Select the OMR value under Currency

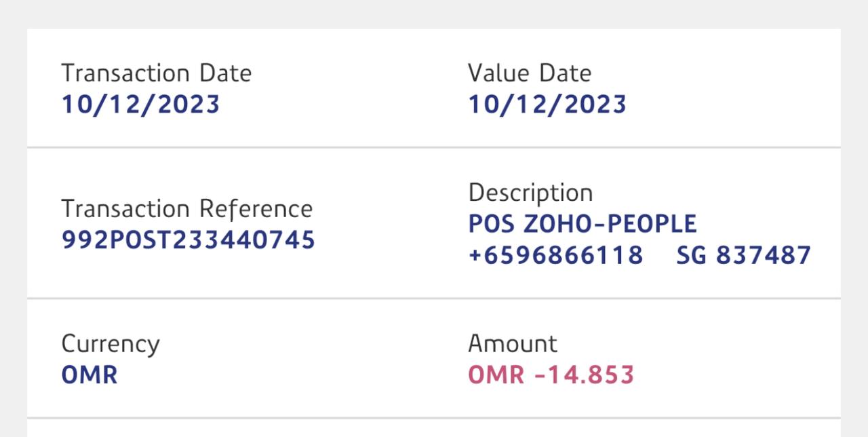89,375
